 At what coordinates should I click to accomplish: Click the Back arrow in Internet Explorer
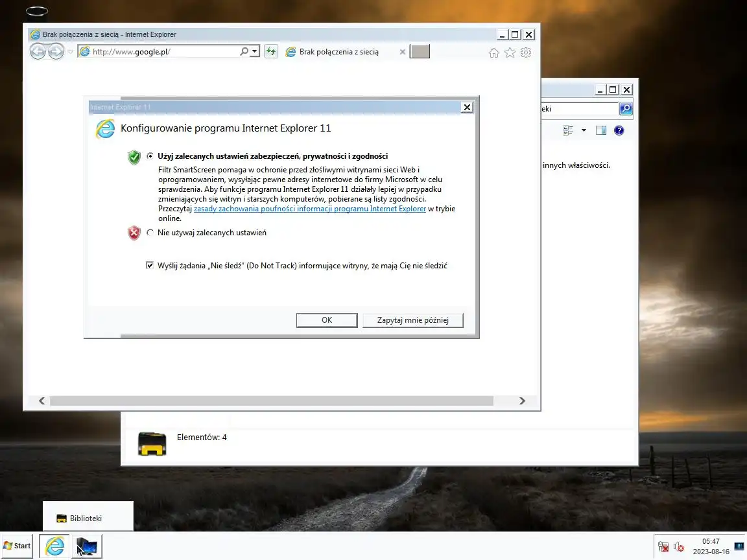(38, 51)
